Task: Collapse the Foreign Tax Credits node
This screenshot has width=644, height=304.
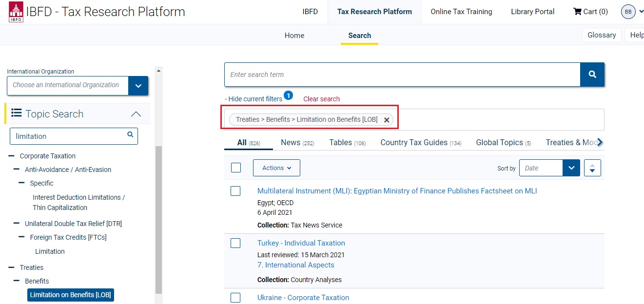Action: [21, 237]
